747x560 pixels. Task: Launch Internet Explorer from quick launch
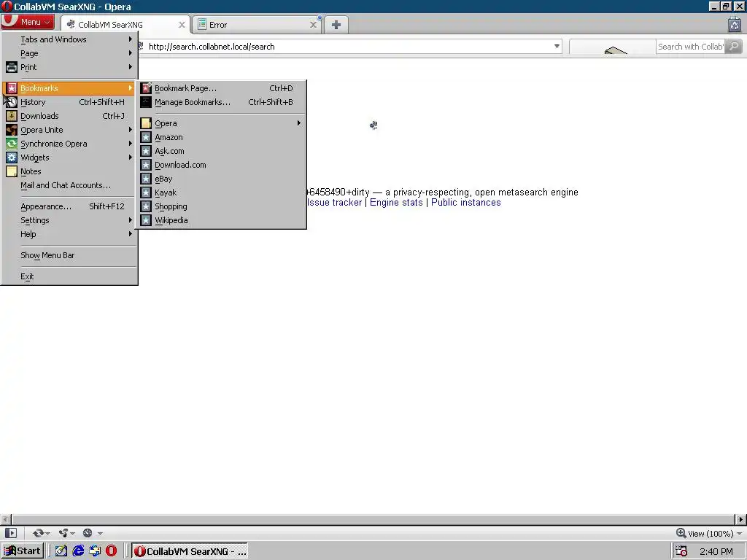(x=77, y=551)
